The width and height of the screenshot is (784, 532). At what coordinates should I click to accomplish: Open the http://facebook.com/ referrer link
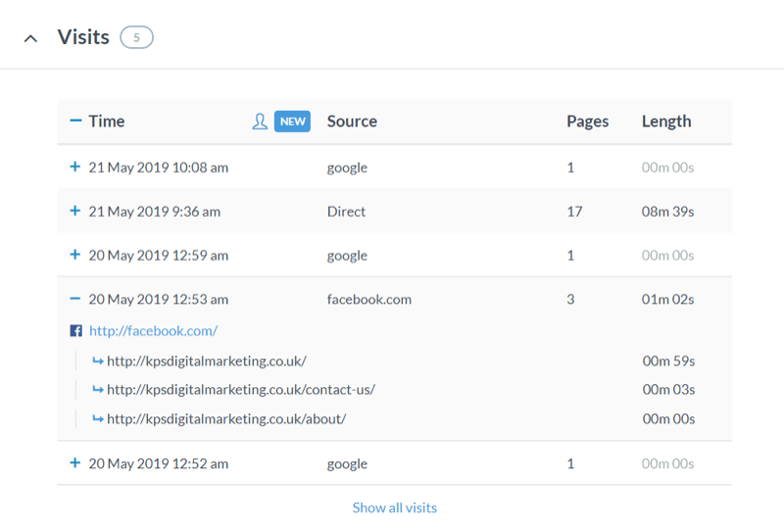pyautogui.click(x=154, y=331)
